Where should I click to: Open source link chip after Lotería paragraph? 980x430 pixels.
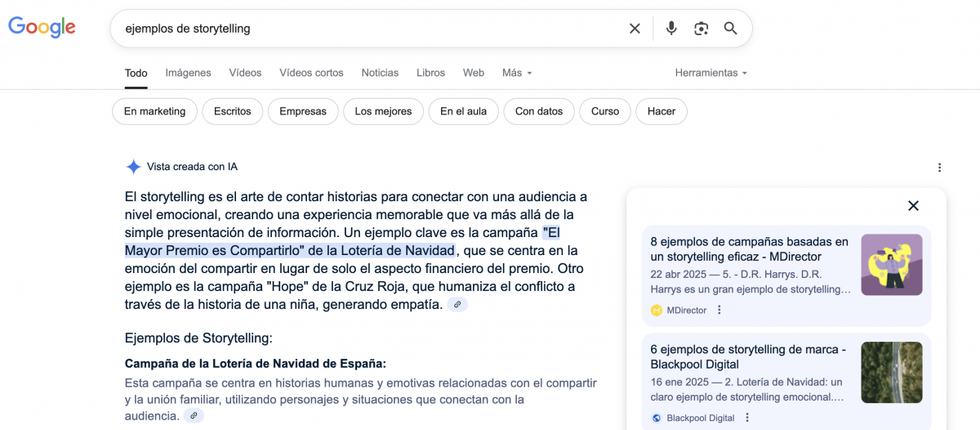194,416
